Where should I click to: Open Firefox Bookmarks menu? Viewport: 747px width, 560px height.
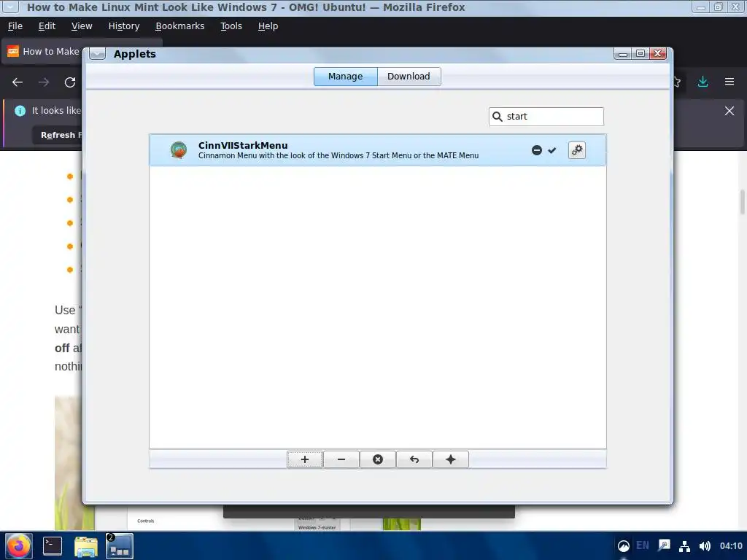[179, 26]
